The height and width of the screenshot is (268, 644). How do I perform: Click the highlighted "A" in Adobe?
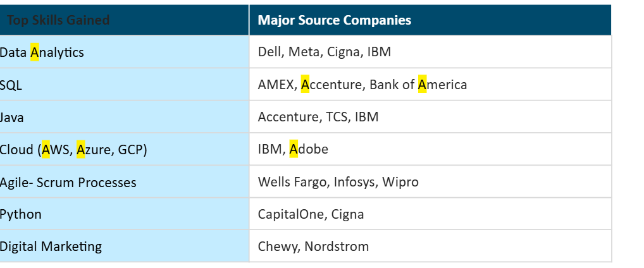[x=294, y=150]
